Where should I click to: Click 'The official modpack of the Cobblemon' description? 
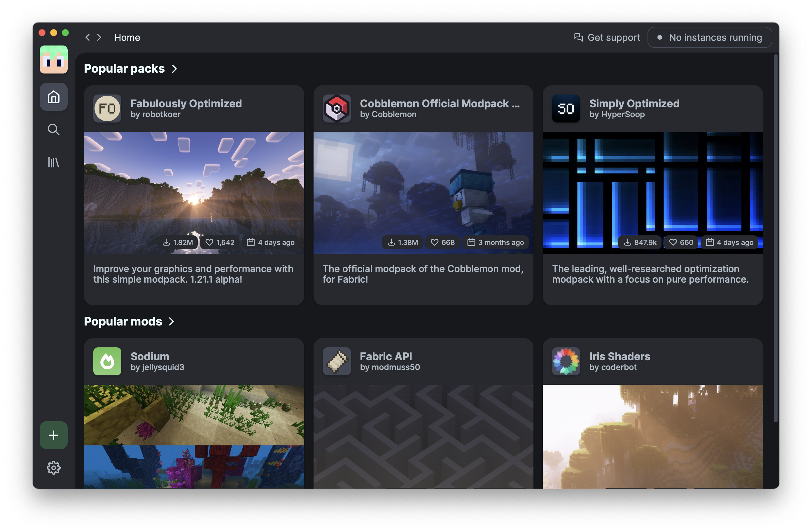coord(423,274)
